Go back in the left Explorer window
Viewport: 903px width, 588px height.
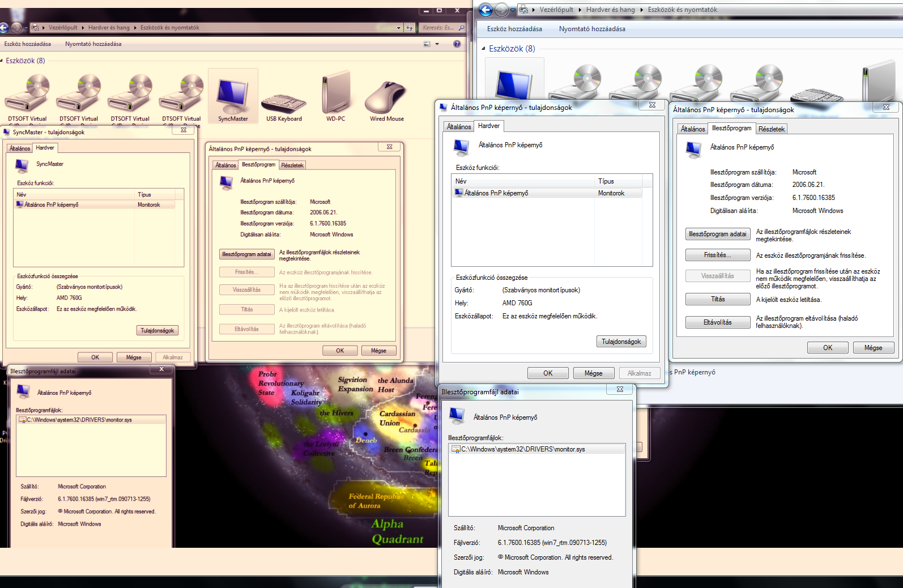3,27
